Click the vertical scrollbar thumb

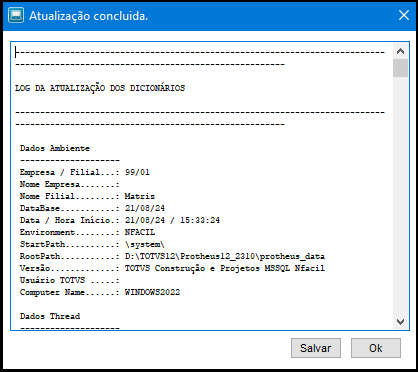[x=400, y=68]
